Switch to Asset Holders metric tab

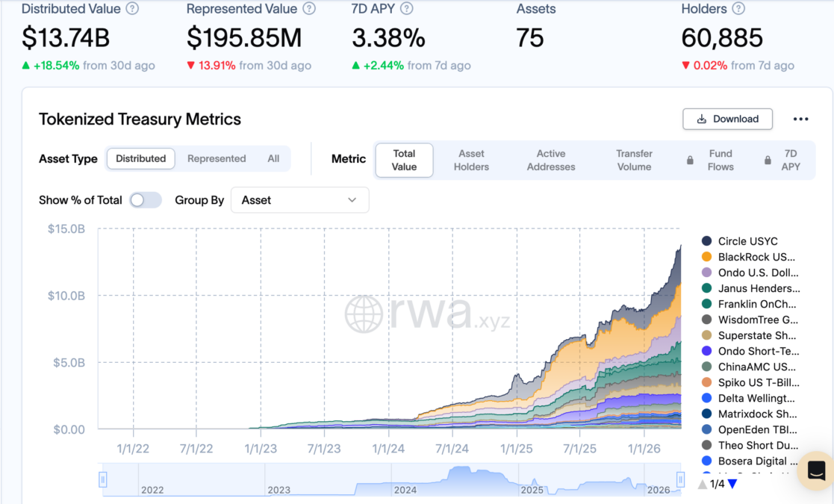[x=471, y=160]
